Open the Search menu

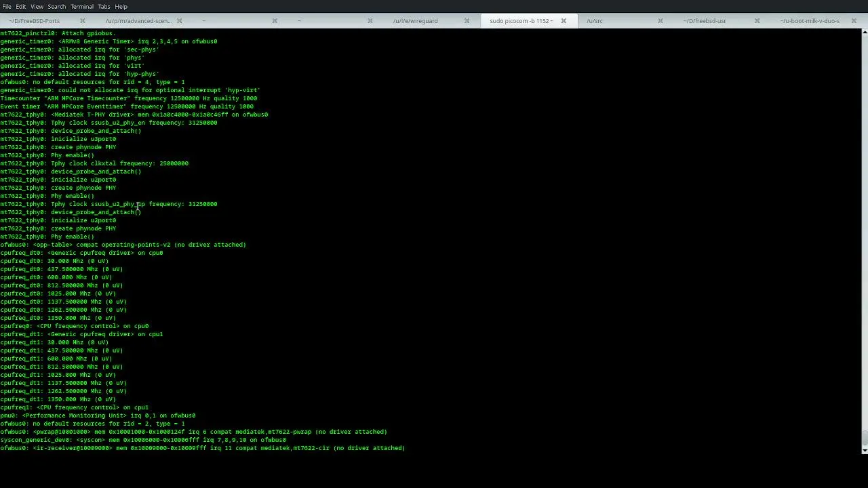point(56,7)
